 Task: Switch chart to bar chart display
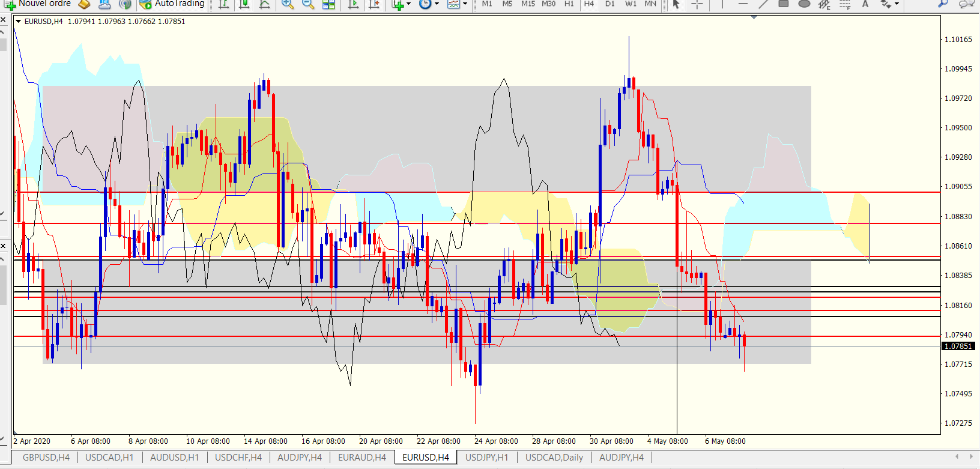tap(223, 4)
